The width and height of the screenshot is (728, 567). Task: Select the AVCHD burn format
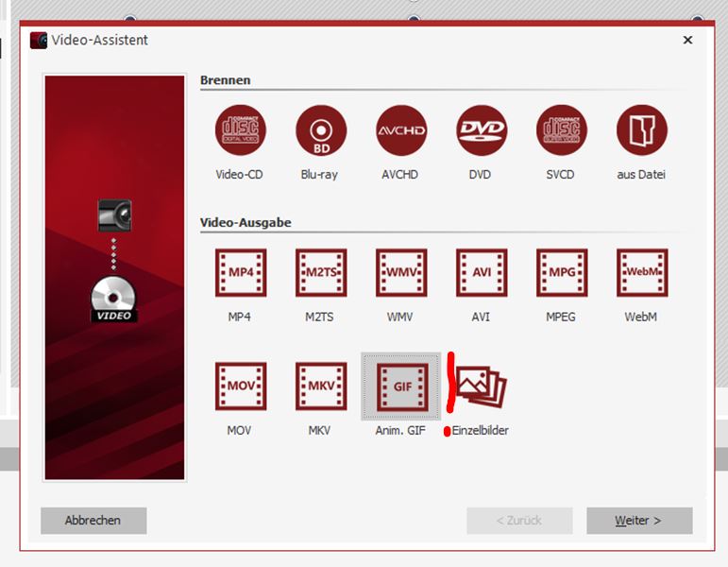pos(400,131)
